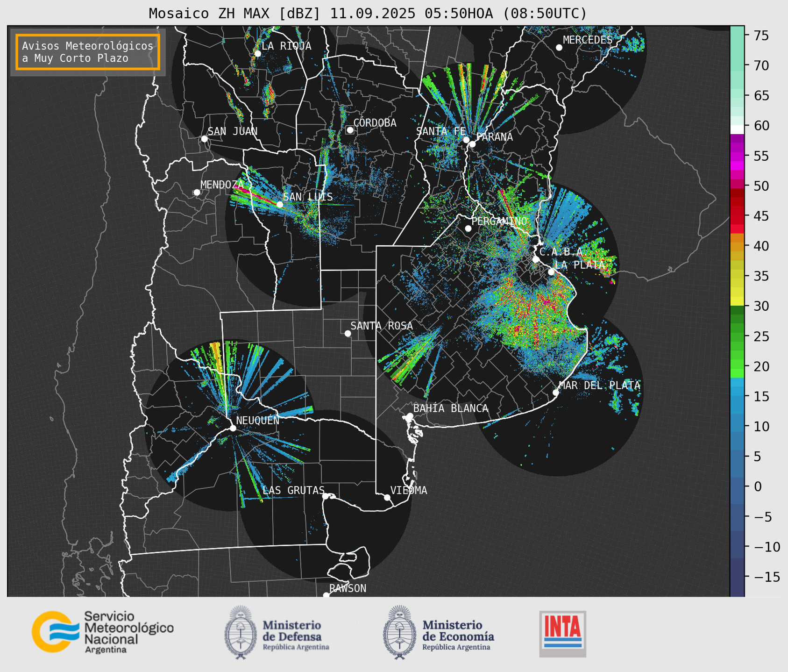The height and width of the screenshot is (672, 788).
Task: Click the Pergamino city marker
Action: click(468, 229)
